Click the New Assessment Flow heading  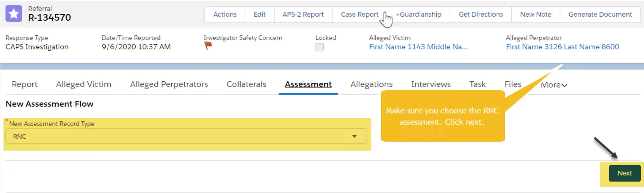(x=49, y=104)
